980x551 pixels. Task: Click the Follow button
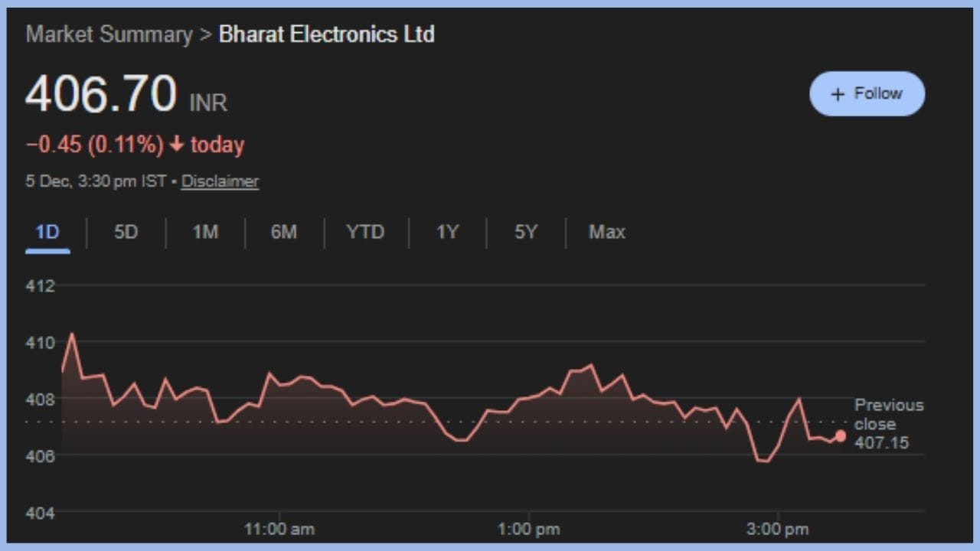coord(867,93)
